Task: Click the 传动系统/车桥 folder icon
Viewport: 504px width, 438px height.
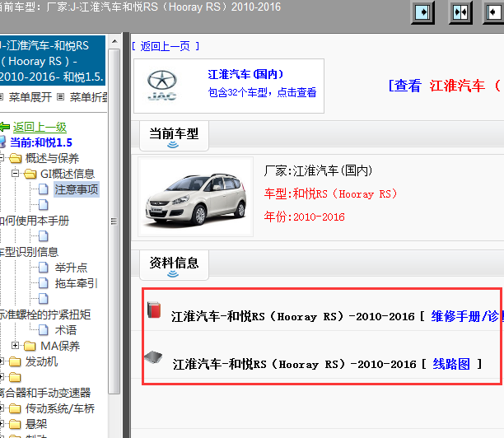Action: click(x=15, y=408)
